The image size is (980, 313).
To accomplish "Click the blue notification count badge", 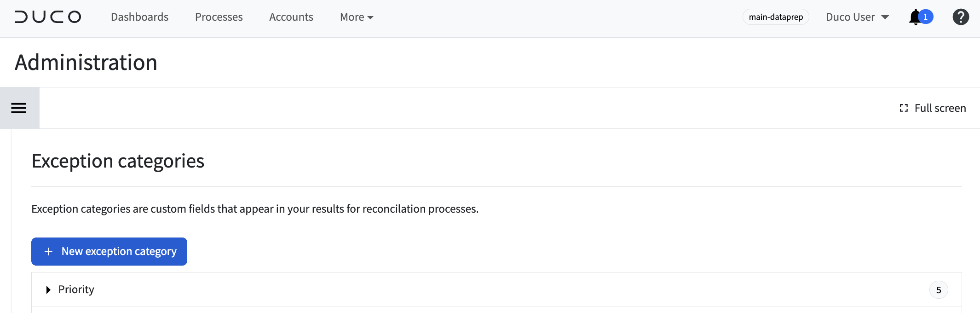I will pyautogui.click(x=926, y=17).
